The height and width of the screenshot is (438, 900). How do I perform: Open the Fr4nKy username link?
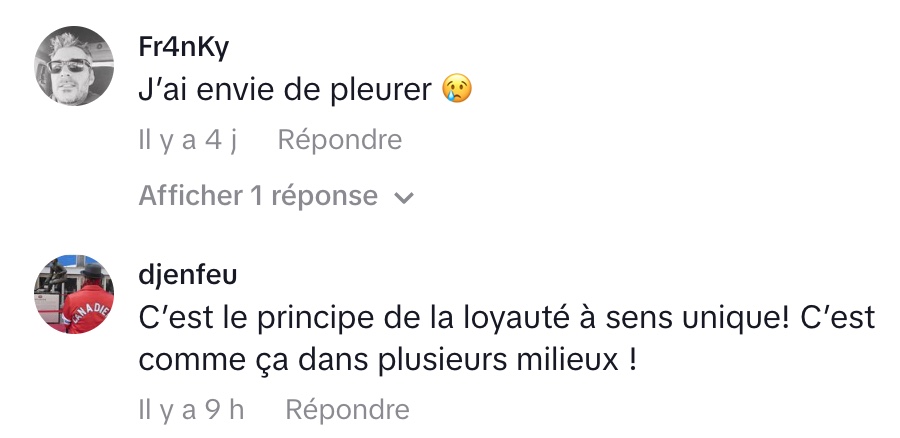pyautogui.click(x=187, y=47)
